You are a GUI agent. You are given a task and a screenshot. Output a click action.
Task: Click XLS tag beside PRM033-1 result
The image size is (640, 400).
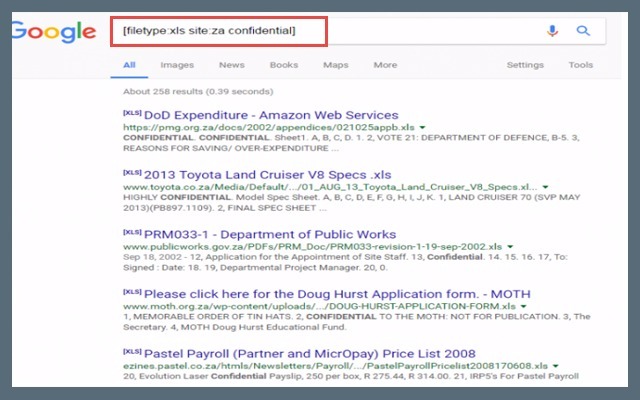(x=132, y=232)
